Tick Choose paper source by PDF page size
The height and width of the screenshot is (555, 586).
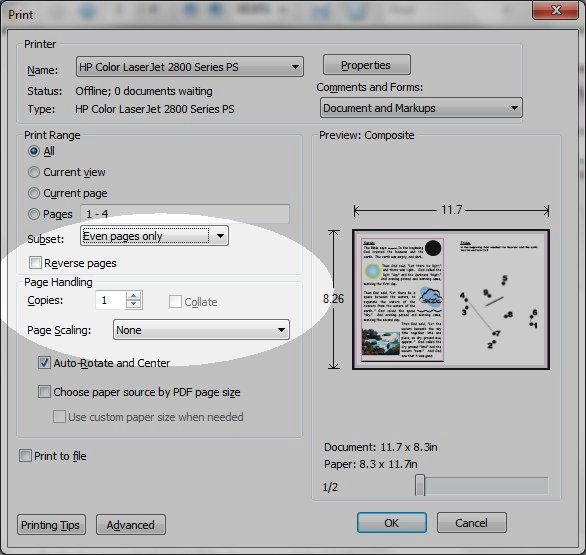click(44, 392)
